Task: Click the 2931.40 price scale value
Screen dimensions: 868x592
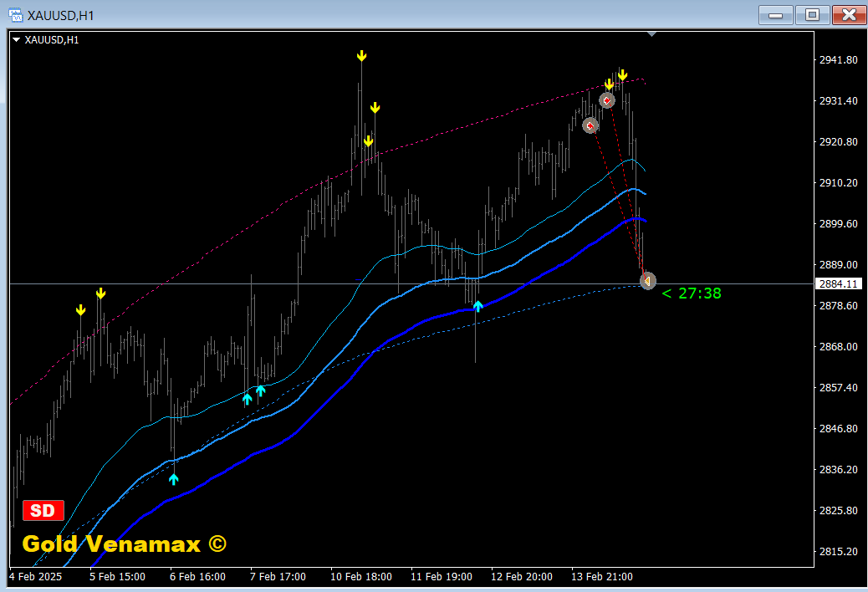Action: pyautogui.click(x=838, y=100)
